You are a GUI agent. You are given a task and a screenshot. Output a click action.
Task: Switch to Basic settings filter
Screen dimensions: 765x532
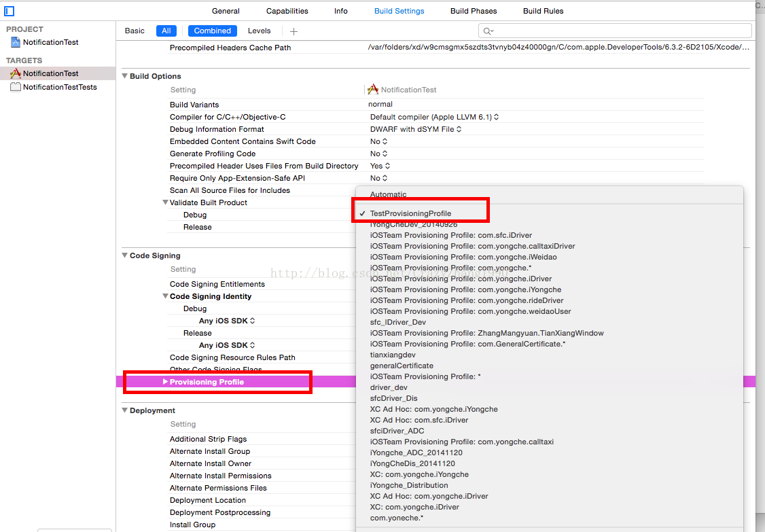[135, 31]
